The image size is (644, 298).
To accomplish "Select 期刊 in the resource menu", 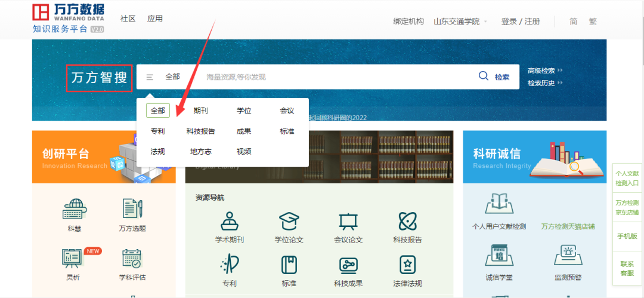I will [201, 110].
